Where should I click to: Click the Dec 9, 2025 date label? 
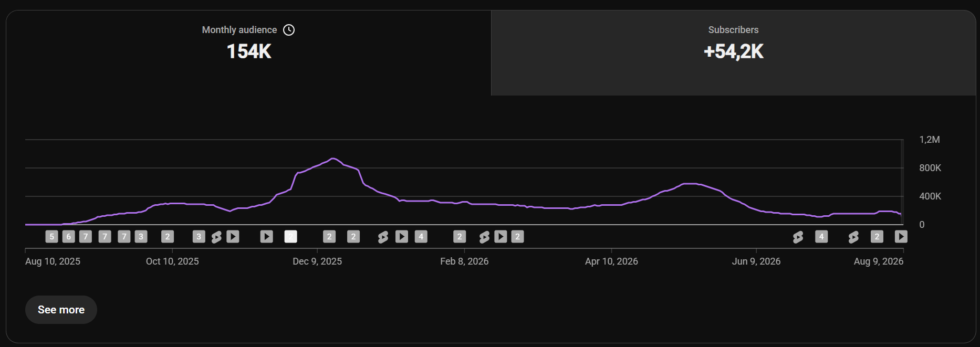tap(317, 261)
